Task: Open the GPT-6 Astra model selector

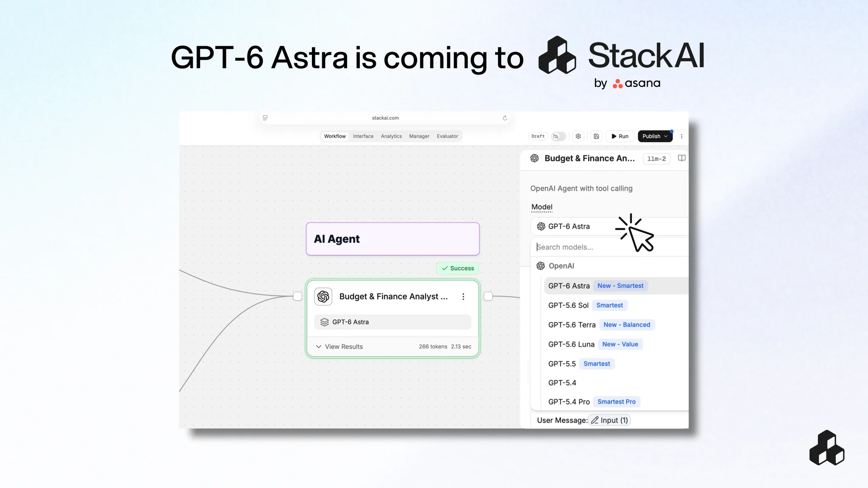Action: 609,226
